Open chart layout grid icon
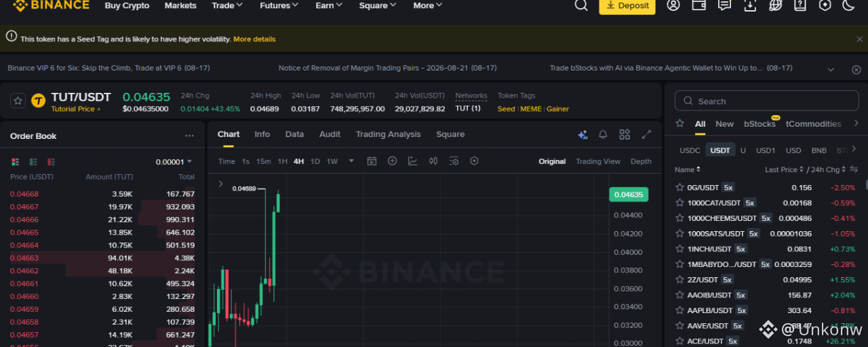The width and height of the screenshot is (868, 347). (x=625, y=135)
